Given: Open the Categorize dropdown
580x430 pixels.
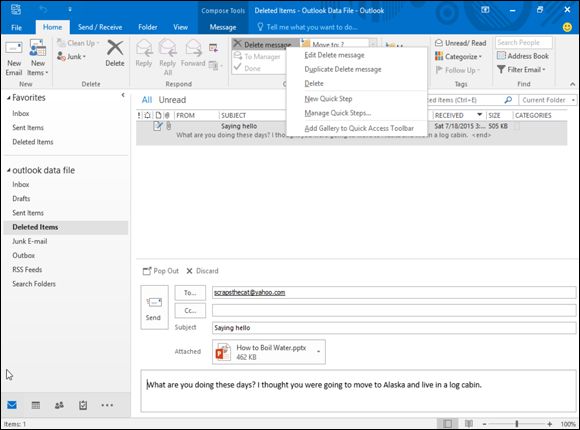Looking at the screenshot, I should (x=458, y=57).
